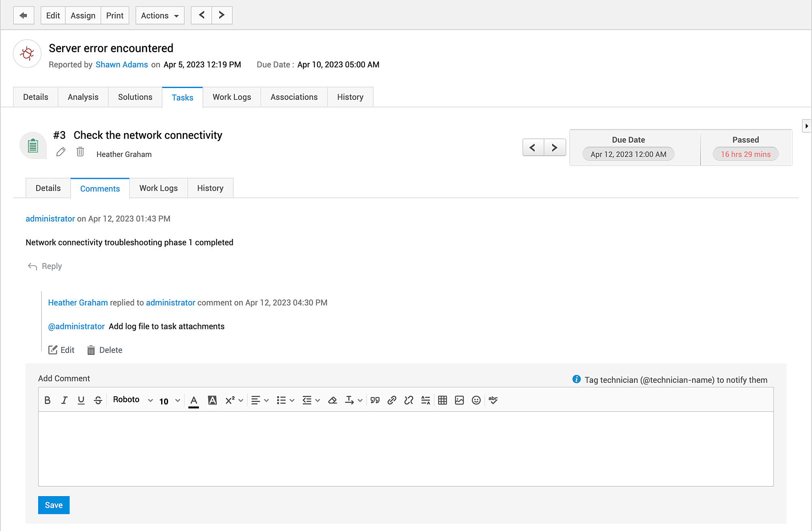Open the Actions dropdown menu
The width and height of the screenshot is (812, 531).
(160, 15)
